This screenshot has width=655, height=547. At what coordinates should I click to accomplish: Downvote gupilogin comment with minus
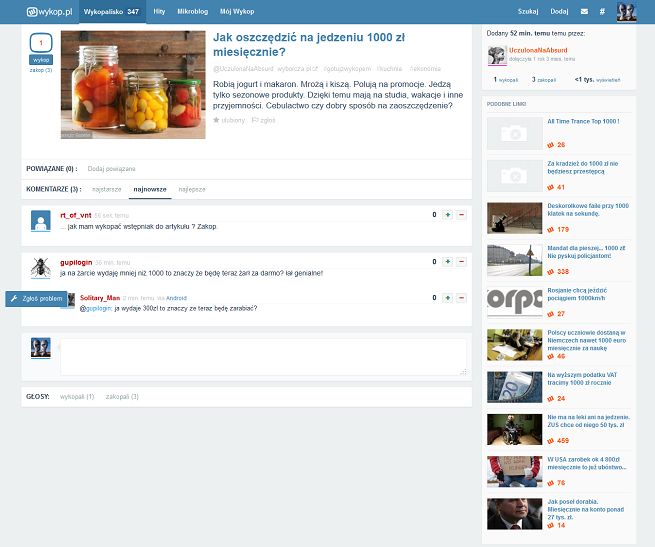coord(461,262)
